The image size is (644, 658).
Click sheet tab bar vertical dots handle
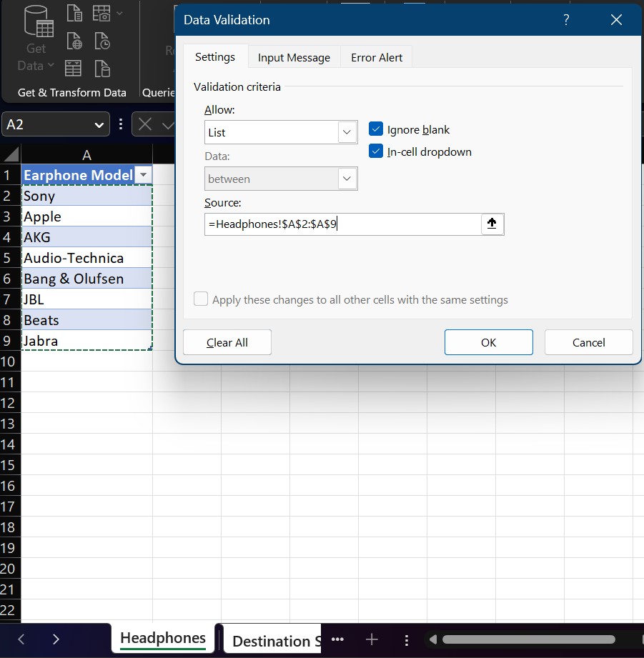407,639
